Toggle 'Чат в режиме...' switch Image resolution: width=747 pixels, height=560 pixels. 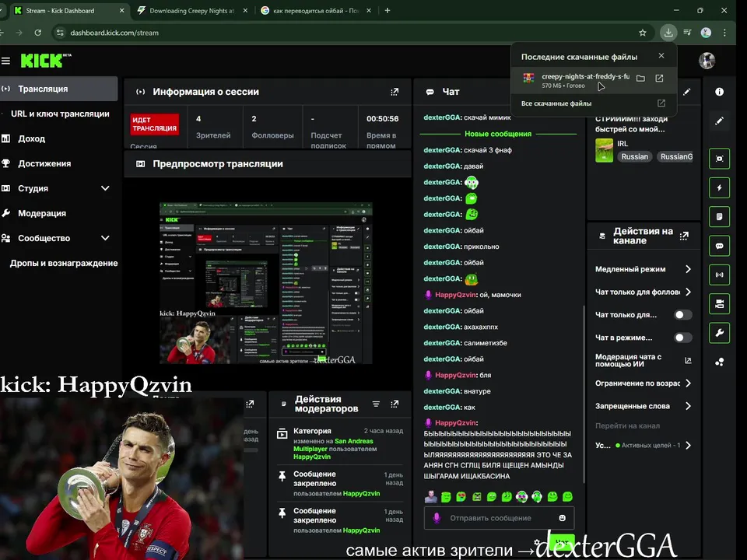click(x=682, y=338)
